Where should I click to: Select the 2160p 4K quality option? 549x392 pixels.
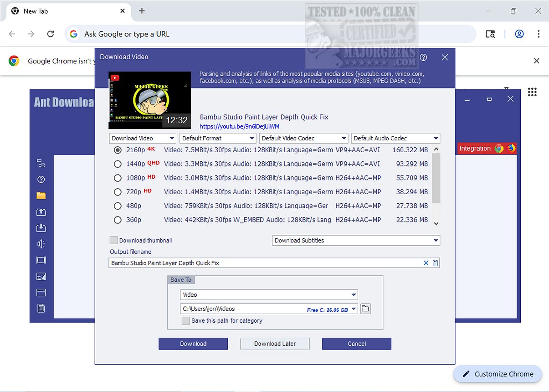pos(118,150)
